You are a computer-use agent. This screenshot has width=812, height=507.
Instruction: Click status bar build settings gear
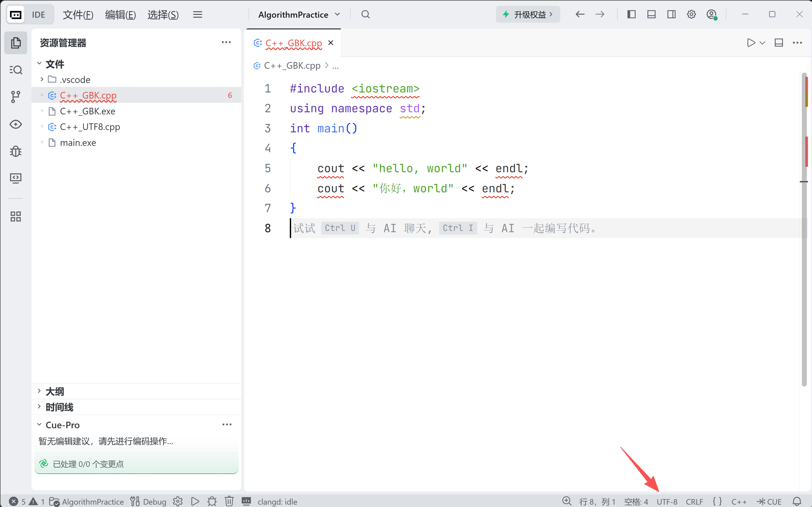pos(178,502)
